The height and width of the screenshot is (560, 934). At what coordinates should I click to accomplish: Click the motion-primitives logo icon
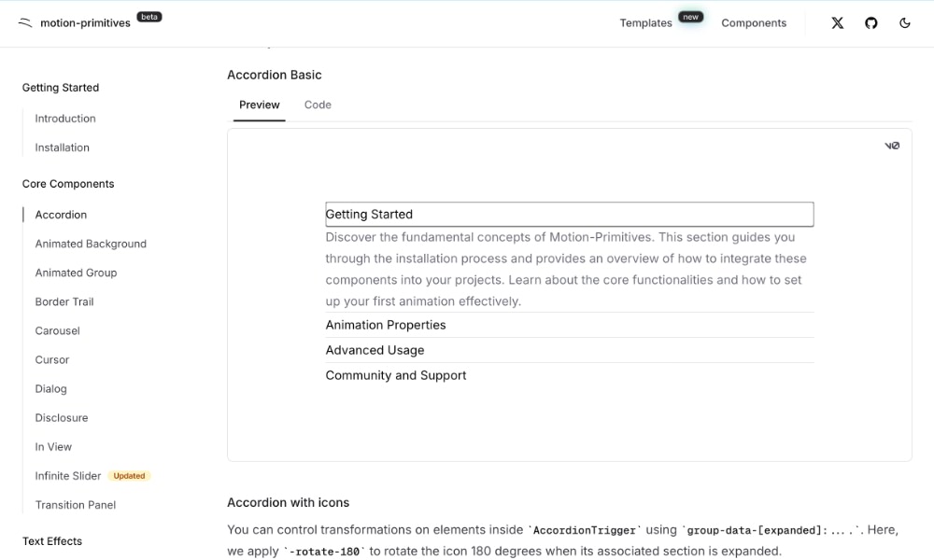(x=24, y=22)
